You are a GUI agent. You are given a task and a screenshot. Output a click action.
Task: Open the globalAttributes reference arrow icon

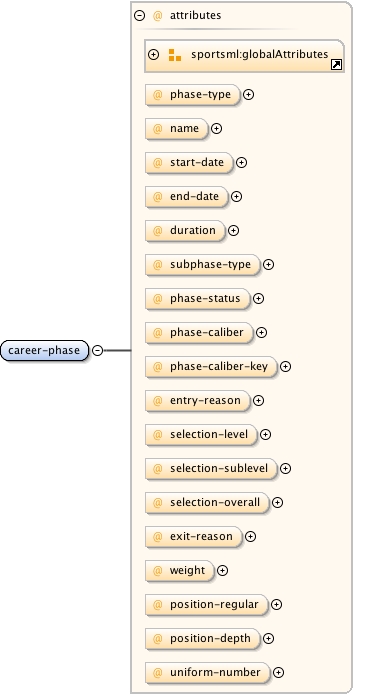(336, 65)
